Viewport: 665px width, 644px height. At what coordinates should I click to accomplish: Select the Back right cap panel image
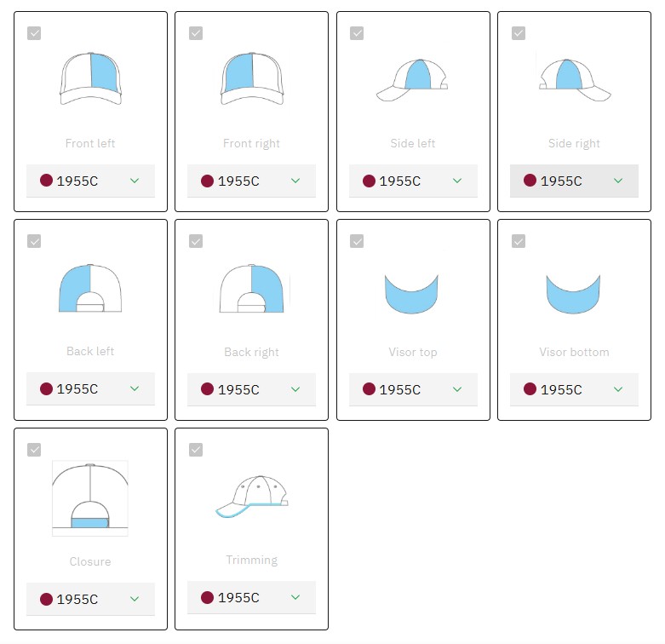pyautogui.click(x=251, y=288)
